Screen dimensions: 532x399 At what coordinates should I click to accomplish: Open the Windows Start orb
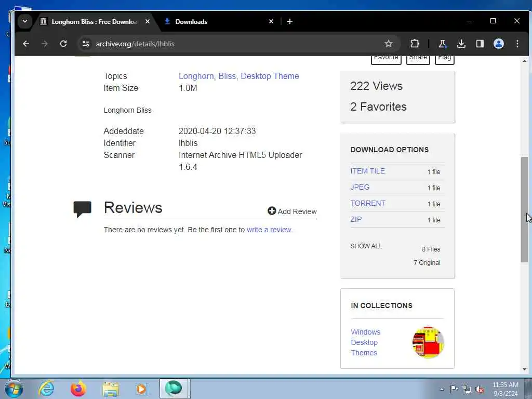coord(14,389)
